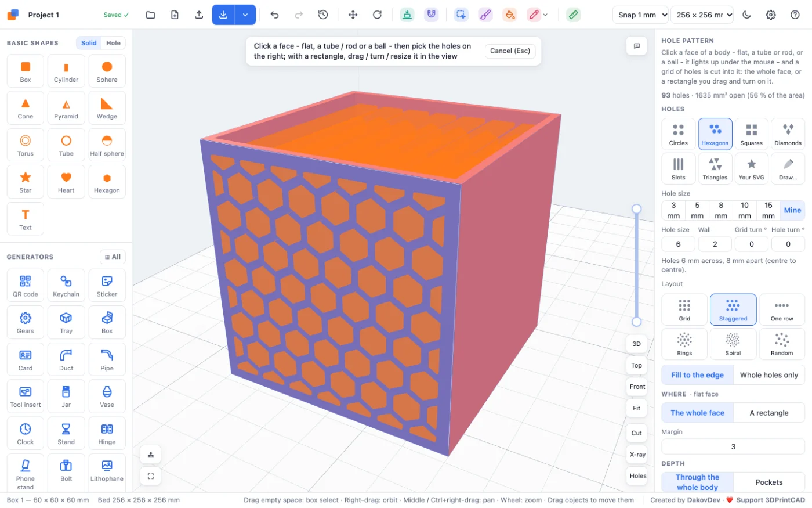The height and width of the screenshot is (508, 812).
Task: Click the bottom handle of vertical slider
Action: (636, 322)
